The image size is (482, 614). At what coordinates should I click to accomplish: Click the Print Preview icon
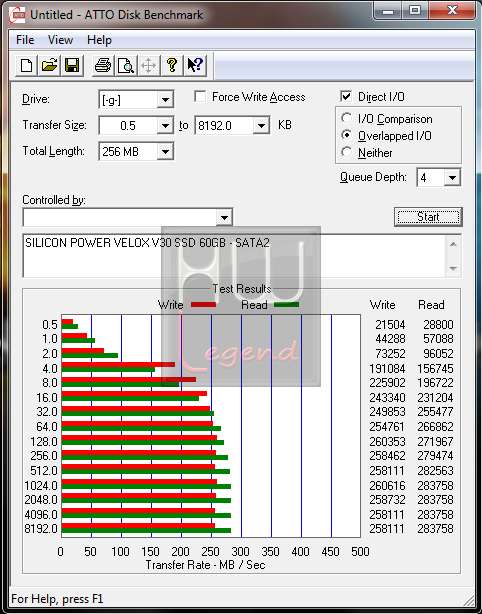[126, 65]
